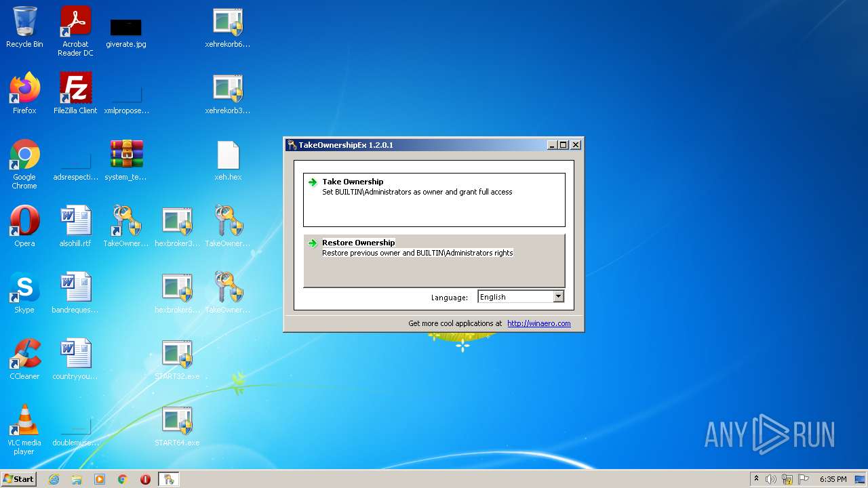Select the giverate.jpg file on desktop
This screenshot has height=488, width=868.
(x=126, y=31)
